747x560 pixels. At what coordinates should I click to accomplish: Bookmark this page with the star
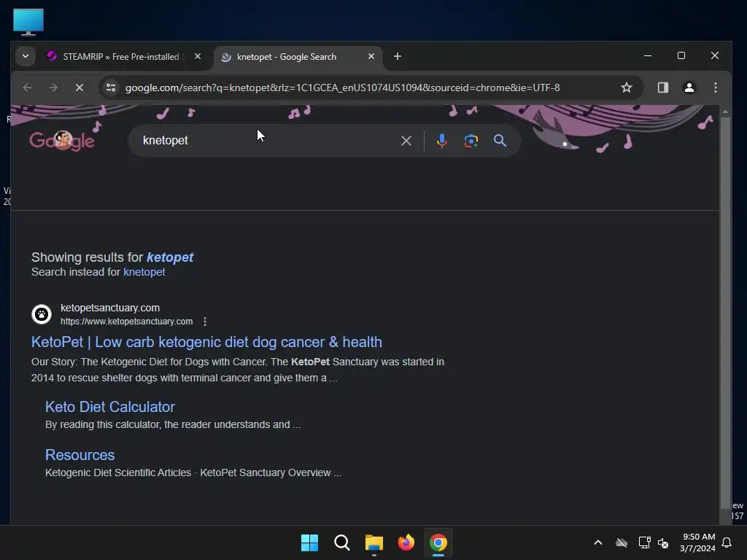click(x=627, y=87)
